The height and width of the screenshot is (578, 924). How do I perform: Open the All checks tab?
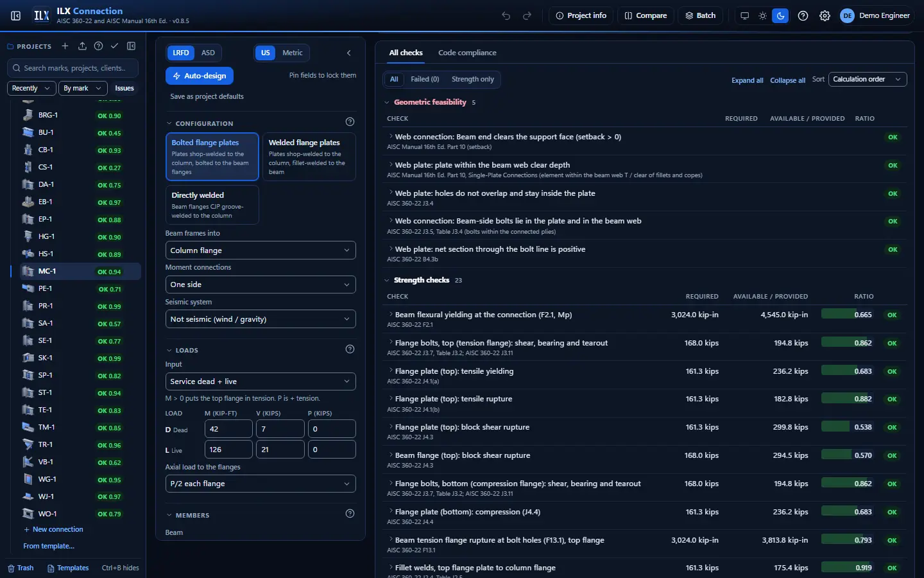406,53
